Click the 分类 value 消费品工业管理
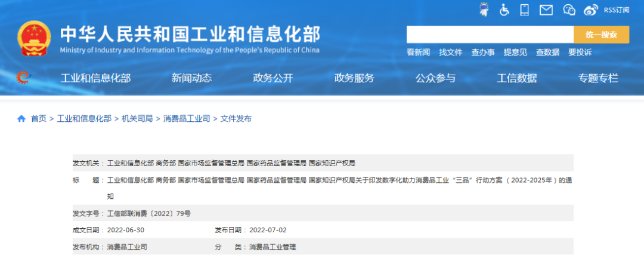 pos(273,247)
